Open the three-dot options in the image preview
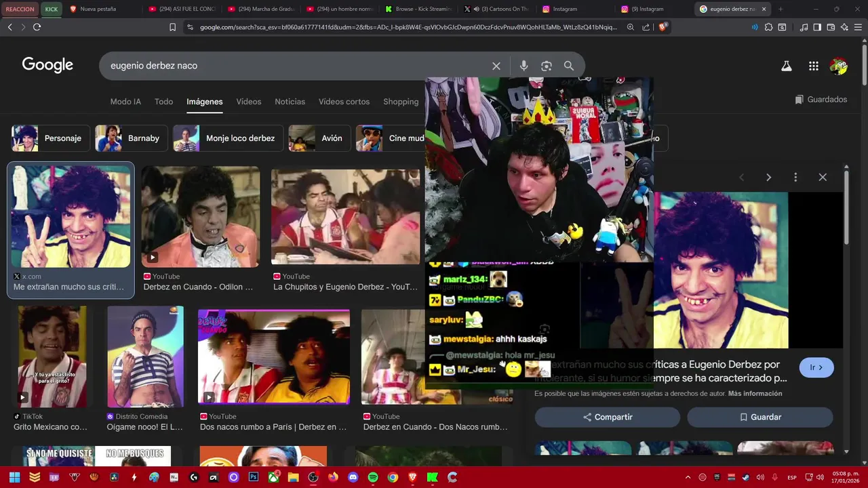The height and width of the screenshot is (488, 868). tap(795, 177)
